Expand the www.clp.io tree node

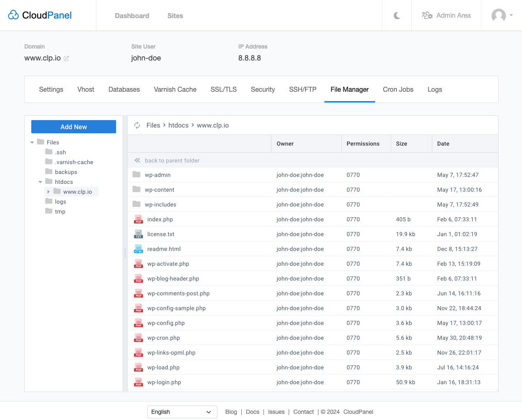(49, 191)
